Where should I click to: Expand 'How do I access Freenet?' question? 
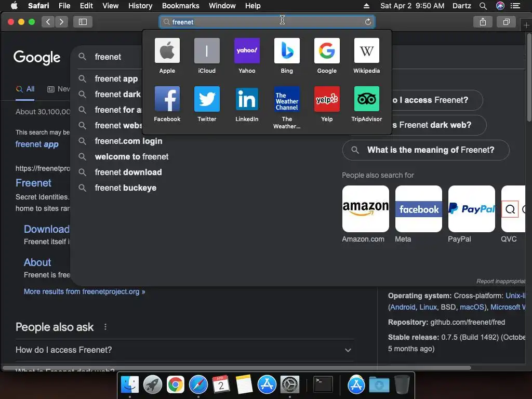point(184,350)
